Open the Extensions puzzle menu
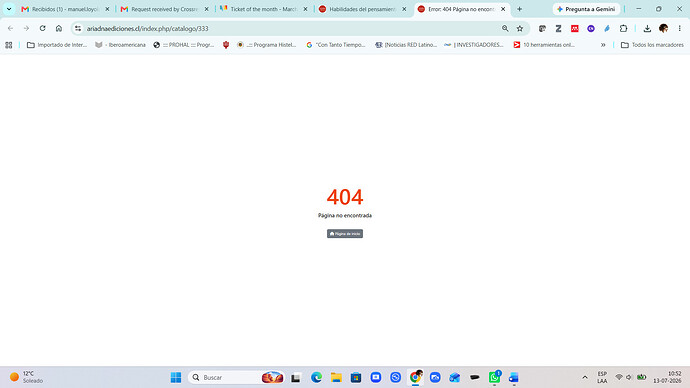The width and height of the screenshot is (690, 388). pos(623,28)
